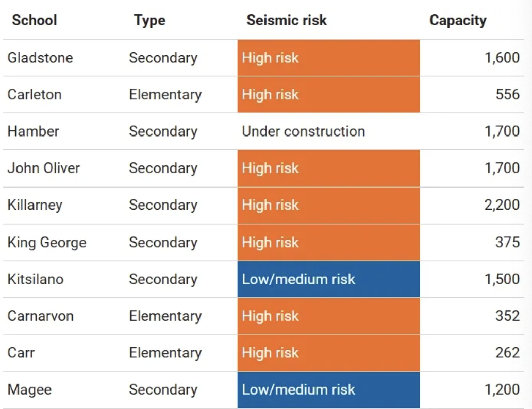The width and height of the screenshot is (532, 409).
Task: Click Kitsilano's blue Low/medium risk cell
Action: (328, 279)
